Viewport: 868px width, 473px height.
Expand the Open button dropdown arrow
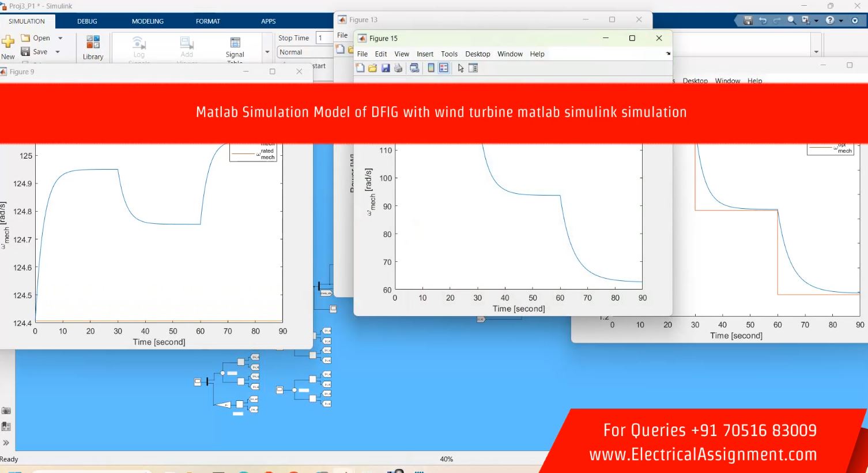(x=61, y=38)
